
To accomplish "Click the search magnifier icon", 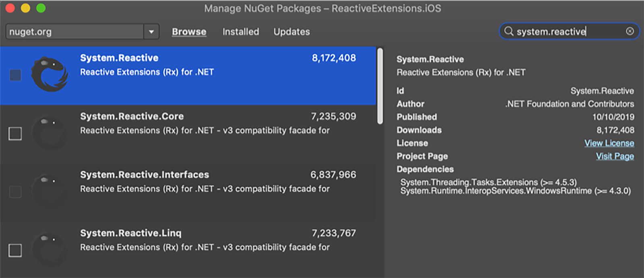I will [x=509, y=31].
